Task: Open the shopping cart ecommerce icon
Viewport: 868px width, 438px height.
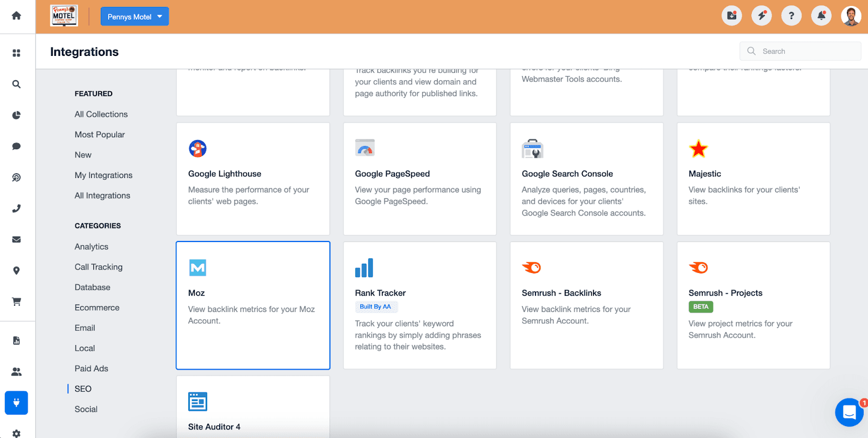Action: [x=16, y=302]
